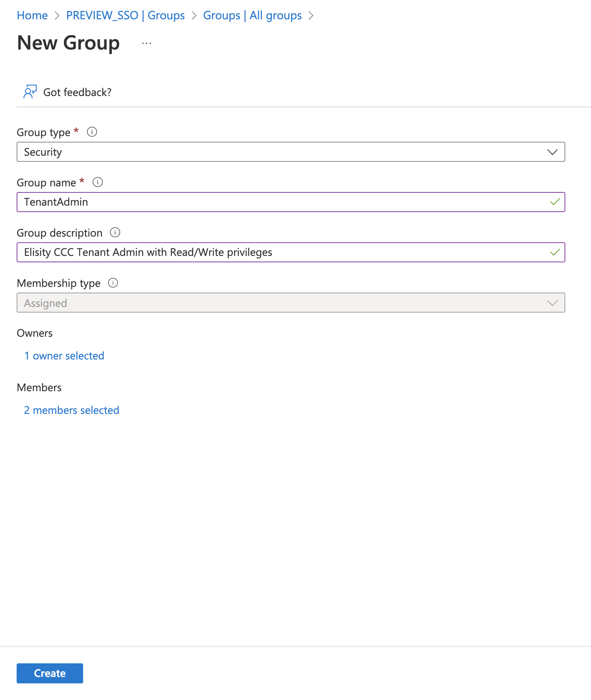Open the ellipsis menu beside New Group
This screenshot has height=700, width=591.
coord(147,43)
